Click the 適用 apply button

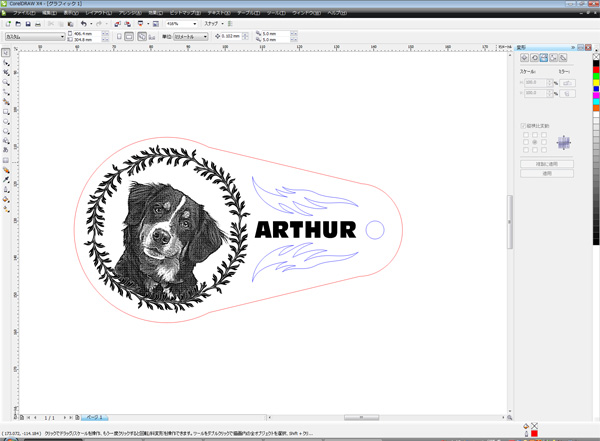pos(547,173)
